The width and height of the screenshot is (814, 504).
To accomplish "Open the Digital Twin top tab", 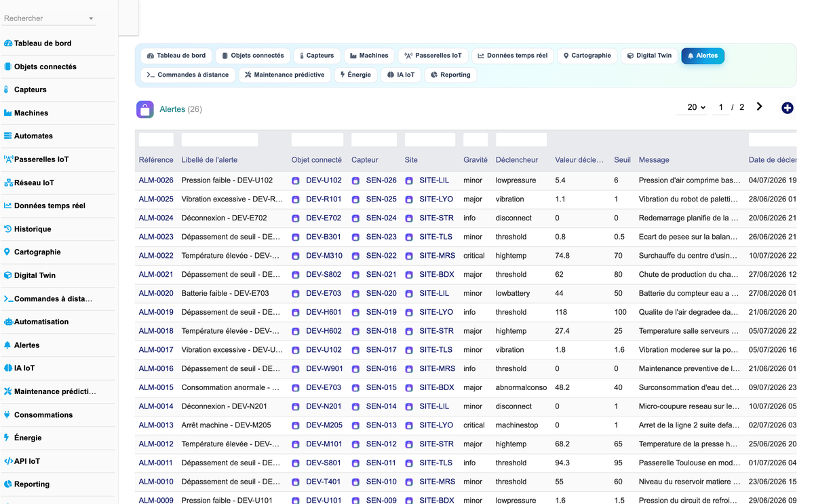I will click(649, 56).
